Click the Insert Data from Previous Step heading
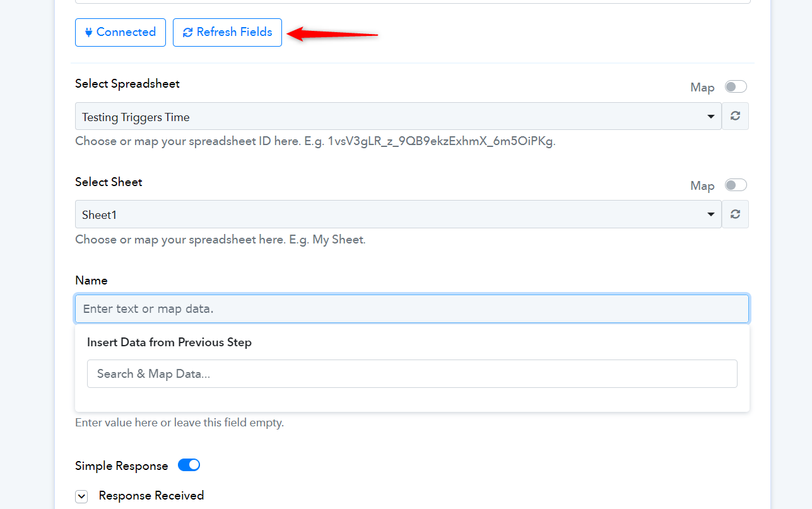The width and height of the screenshot is (812, 509). (169, 342)
